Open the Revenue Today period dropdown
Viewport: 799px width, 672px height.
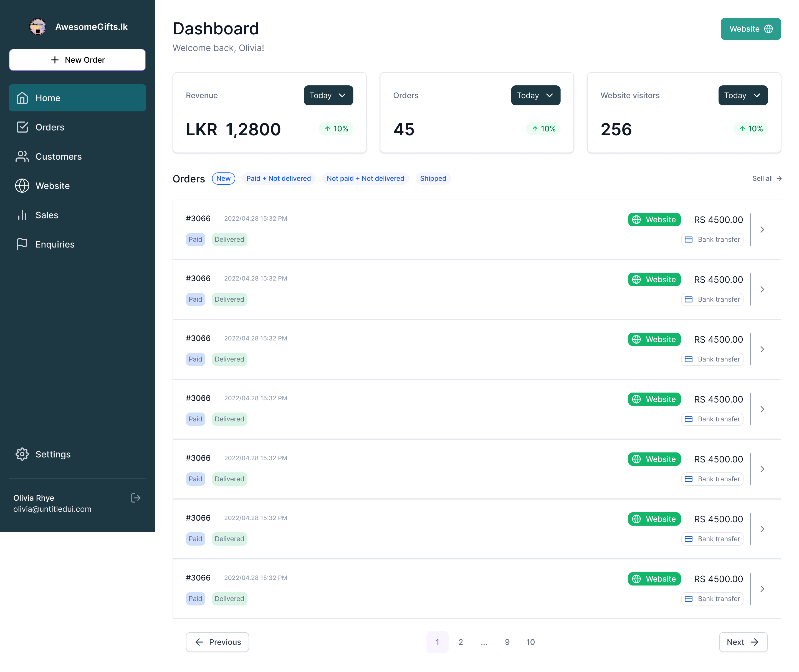coord(328,95)
